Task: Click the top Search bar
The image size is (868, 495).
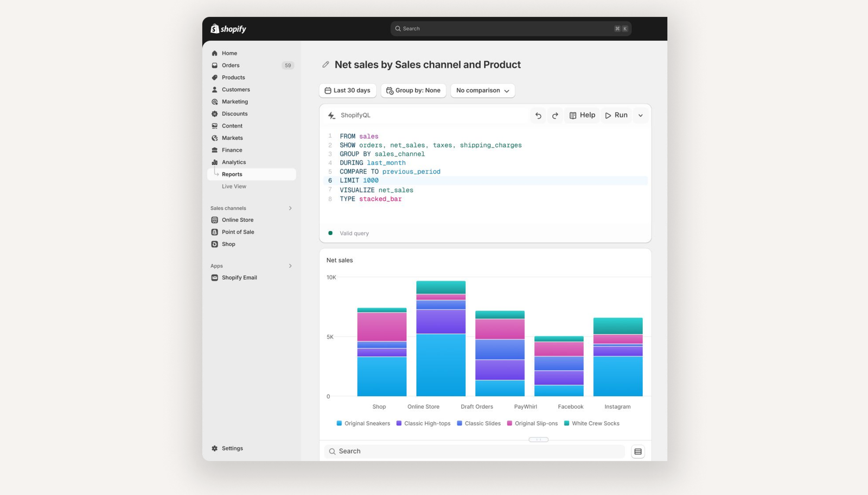Action: coord(511,29)
